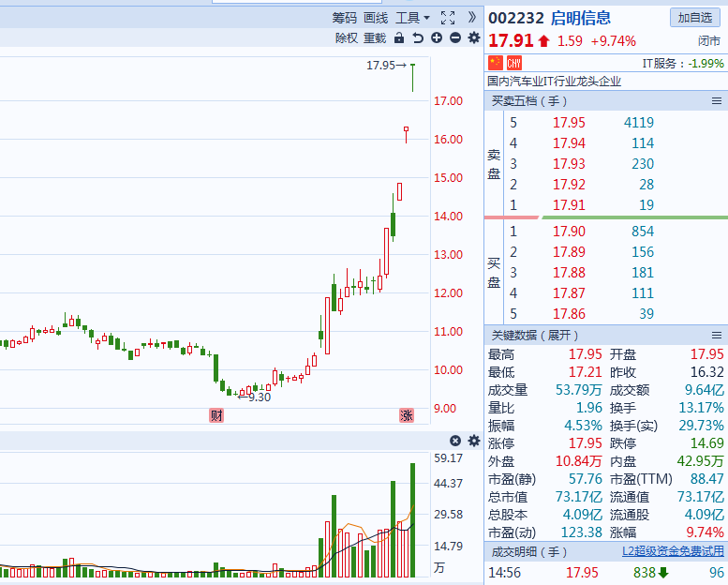Open chart settings gear icon

(x=474, y=37)
